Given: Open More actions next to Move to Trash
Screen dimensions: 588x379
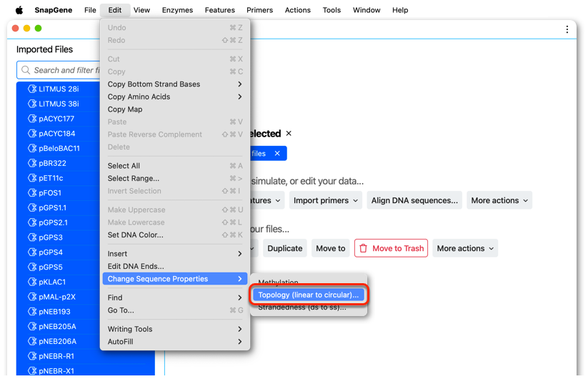Looking at the screenshot, I should click(465, 248).
